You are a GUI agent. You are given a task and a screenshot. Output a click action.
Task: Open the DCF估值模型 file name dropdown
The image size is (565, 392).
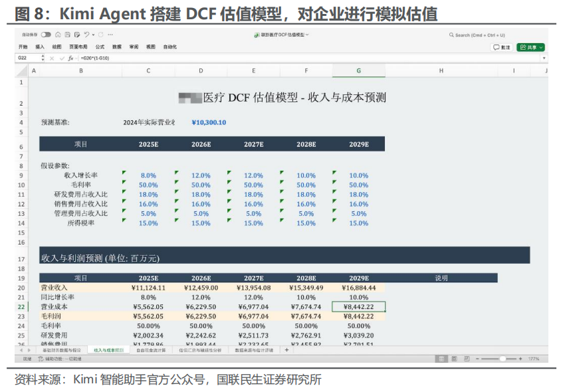click(307, 35)
